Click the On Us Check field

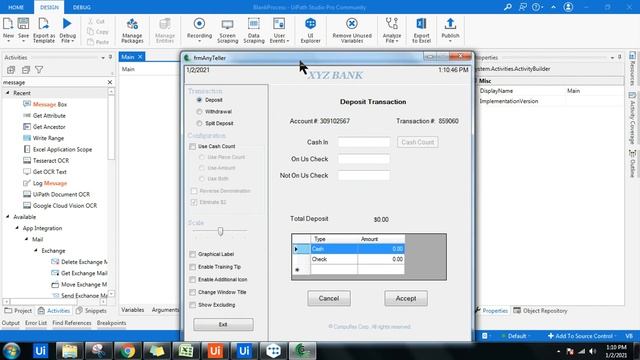click(364, 159)
